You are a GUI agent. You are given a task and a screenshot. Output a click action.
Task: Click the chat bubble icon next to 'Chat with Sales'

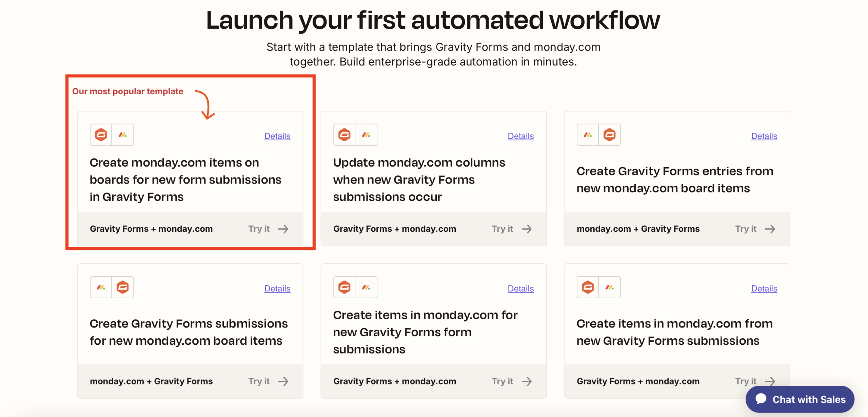pos(761,399)
